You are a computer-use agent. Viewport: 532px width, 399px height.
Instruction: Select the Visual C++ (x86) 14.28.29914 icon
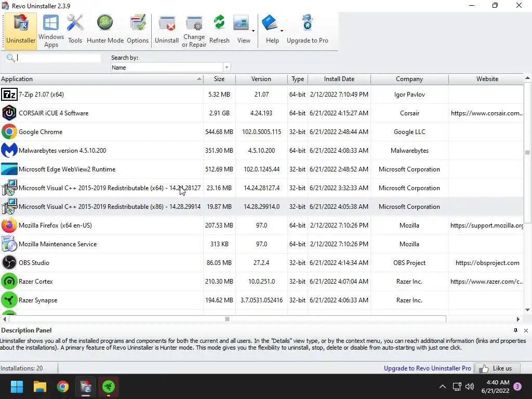coord(9,206)
